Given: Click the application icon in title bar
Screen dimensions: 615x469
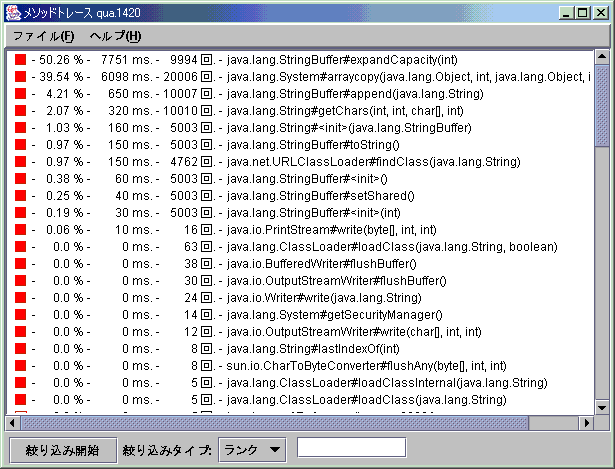Looking at the screenshot, I should (13, 13).
